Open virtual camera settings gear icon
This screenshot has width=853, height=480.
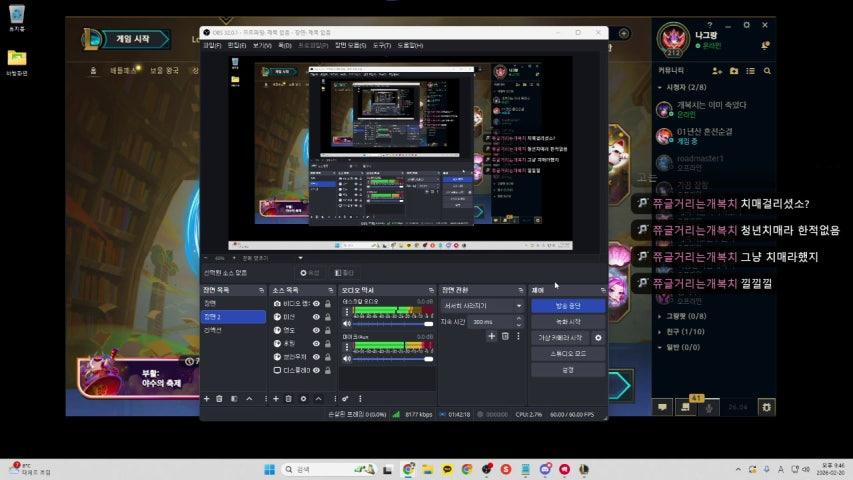coord(598,338)
